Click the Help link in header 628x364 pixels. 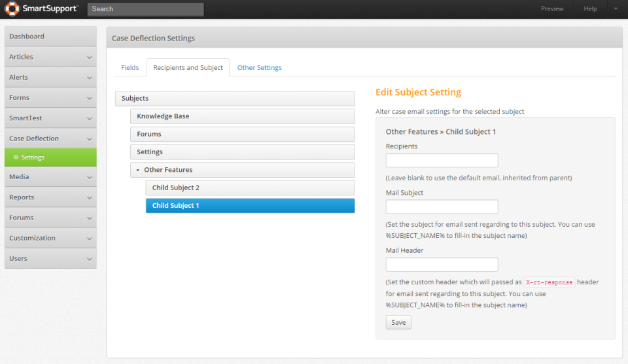590,8
